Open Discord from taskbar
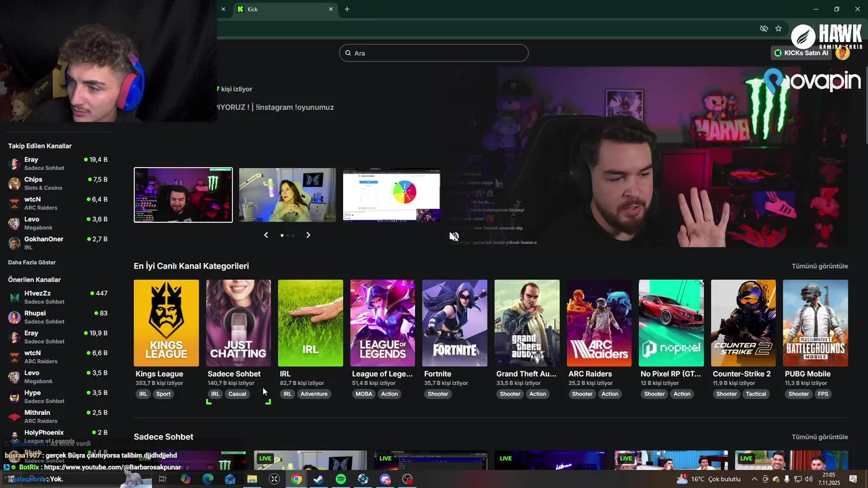This screenshot has width=868, height=488. [x=385, y=479]
